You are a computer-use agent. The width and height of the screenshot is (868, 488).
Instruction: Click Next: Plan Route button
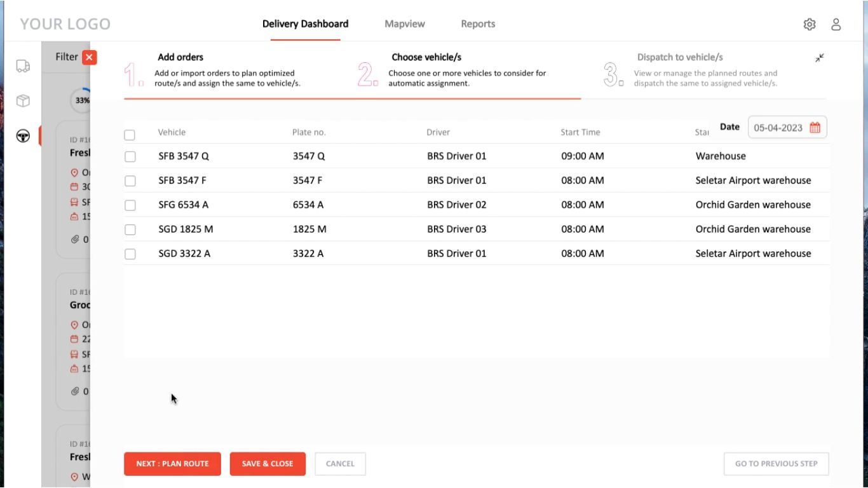click(x=172, y=464)
